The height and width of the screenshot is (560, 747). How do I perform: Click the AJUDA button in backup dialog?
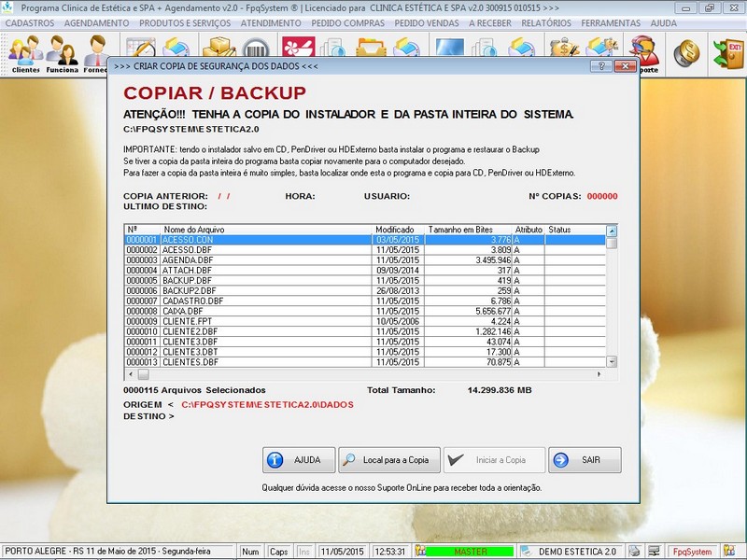tap(299, 460)
